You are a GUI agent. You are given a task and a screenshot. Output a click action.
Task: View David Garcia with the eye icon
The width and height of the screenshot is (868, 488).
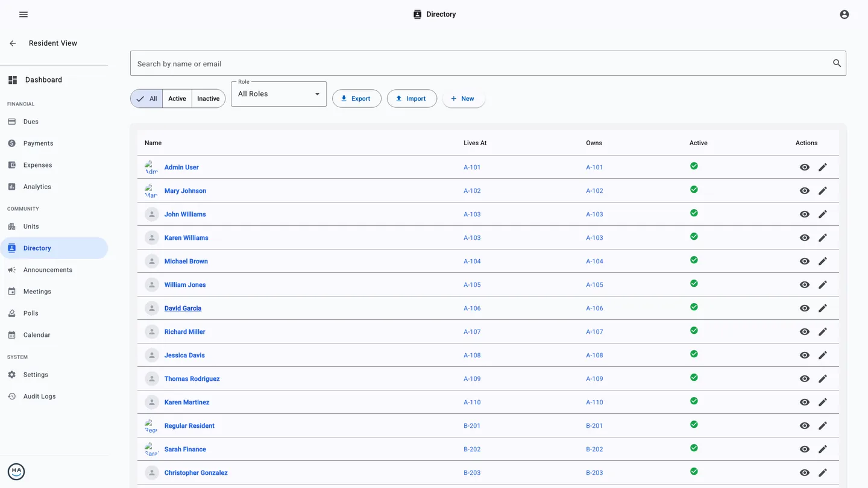click(x=805, y=308)
